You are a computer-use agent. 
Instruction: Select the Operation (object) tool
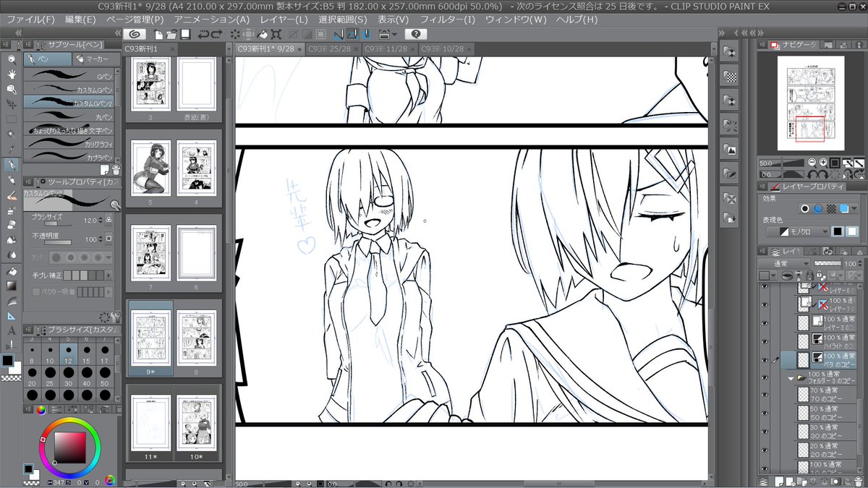12,89
